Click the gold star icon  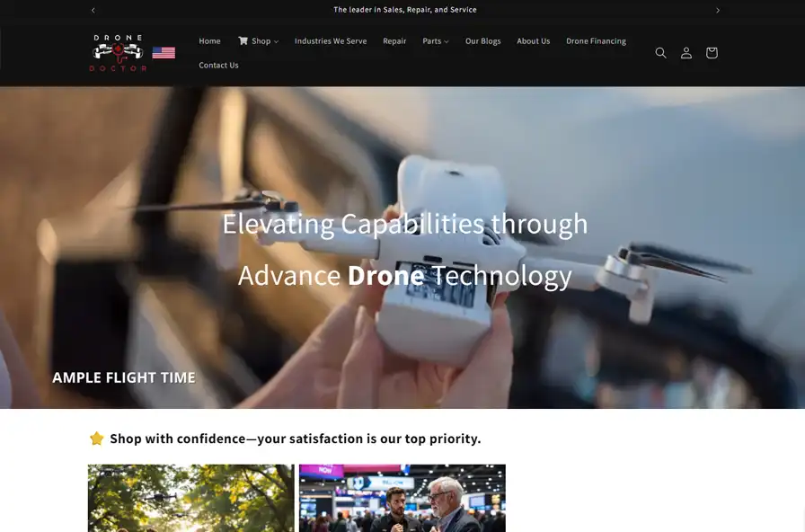[x=96, y=439]
